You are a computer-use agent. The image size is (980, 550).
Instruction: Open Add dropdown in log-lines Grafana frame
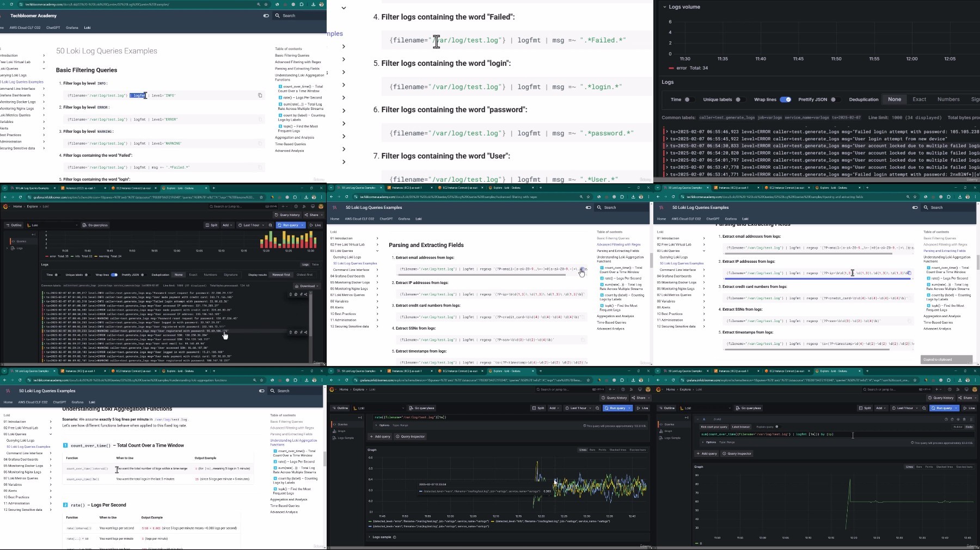[x=227, y=225]
